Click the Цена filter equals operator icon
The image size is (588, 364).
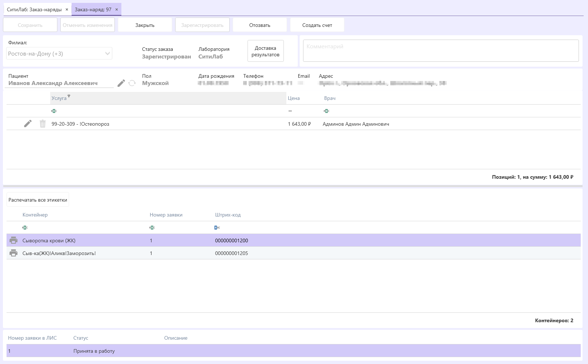(290, 111)
